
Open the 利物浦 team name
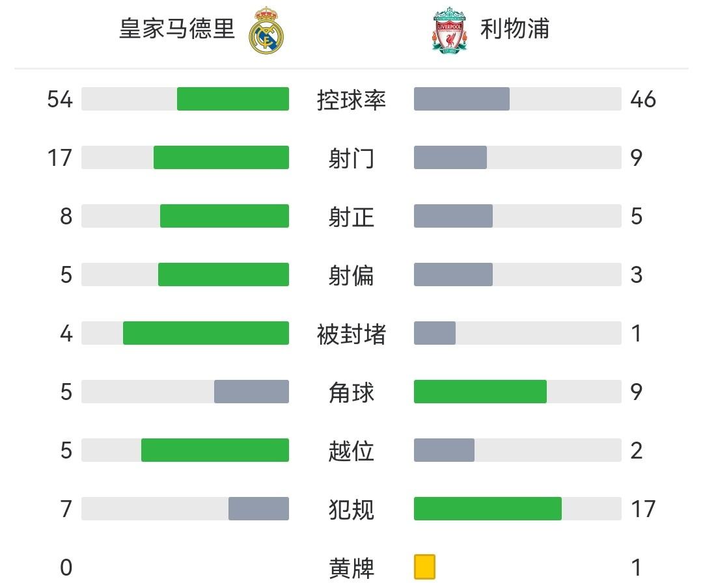click(x=515, y=29)
